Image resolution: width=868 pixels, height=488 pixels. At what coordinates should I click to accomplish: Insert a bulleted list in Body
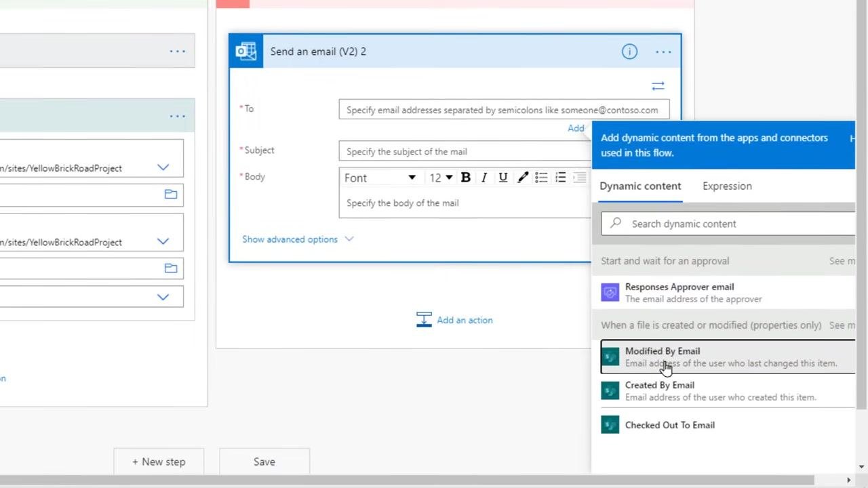click(x=541, y=178)
